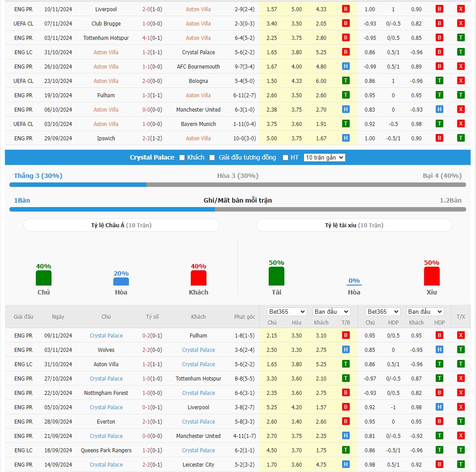Click the T/B column T badge in the Queens Park Rangers row
The width and height of the screenshot is (476, 472).
click(345, 450)
